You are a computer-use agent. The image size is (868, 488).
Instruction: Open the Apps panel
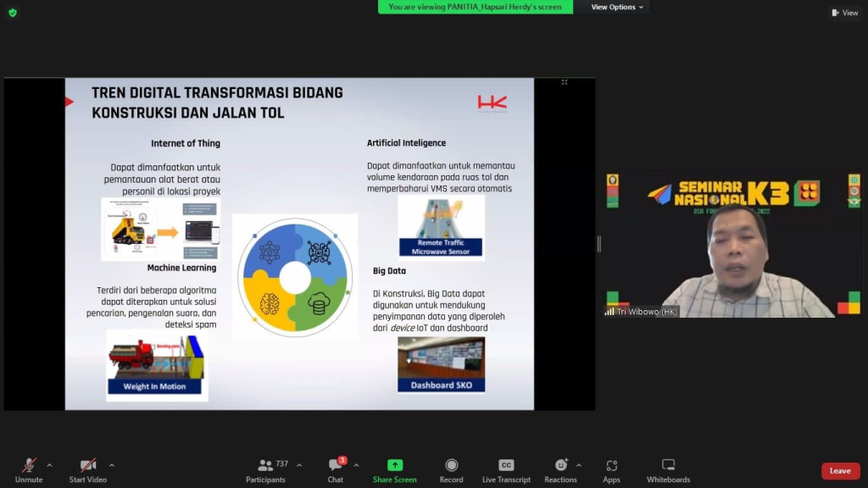[611, 465]
